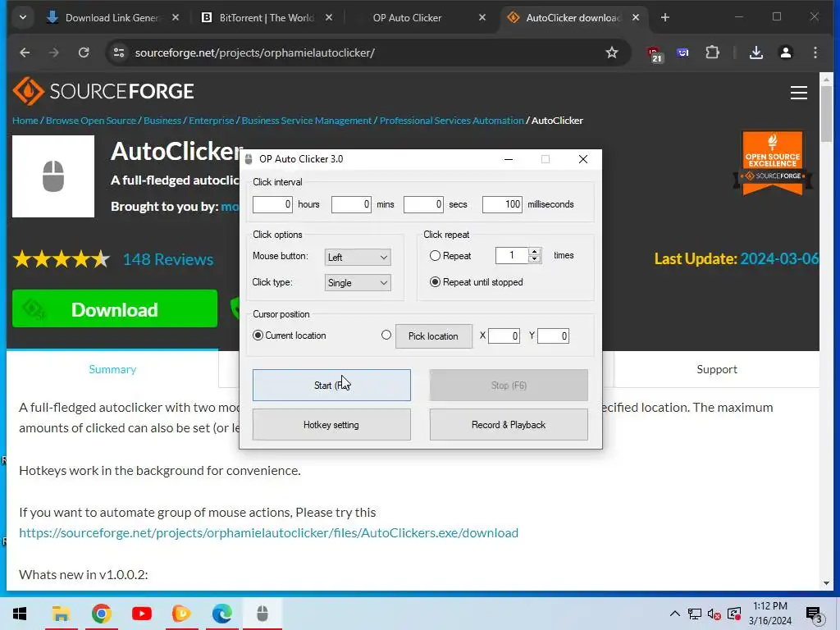Open the new tab plus button
Viewport: 840px width, 630px height.
[664, 18]
